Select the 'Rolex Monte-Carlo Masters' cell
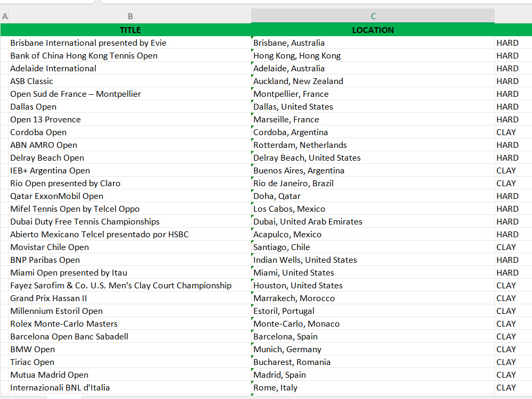532x399 pixels. [130, 323]
